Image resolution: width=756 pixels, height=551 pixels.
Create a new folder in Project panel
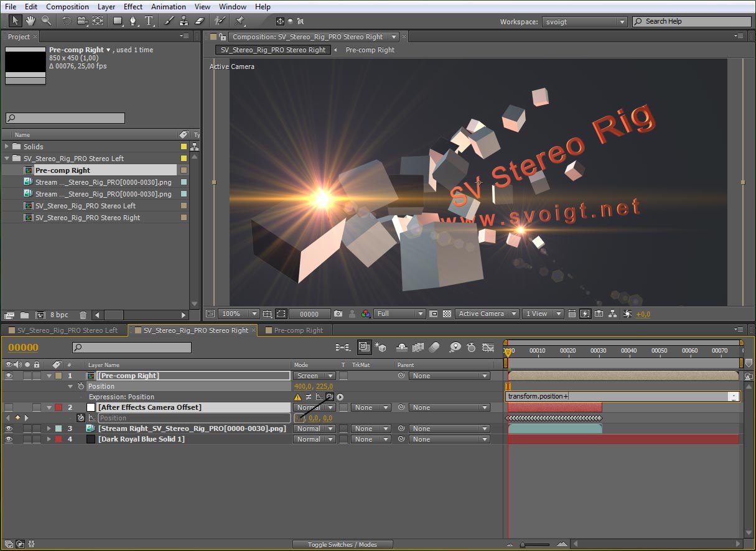click(25, 315)
